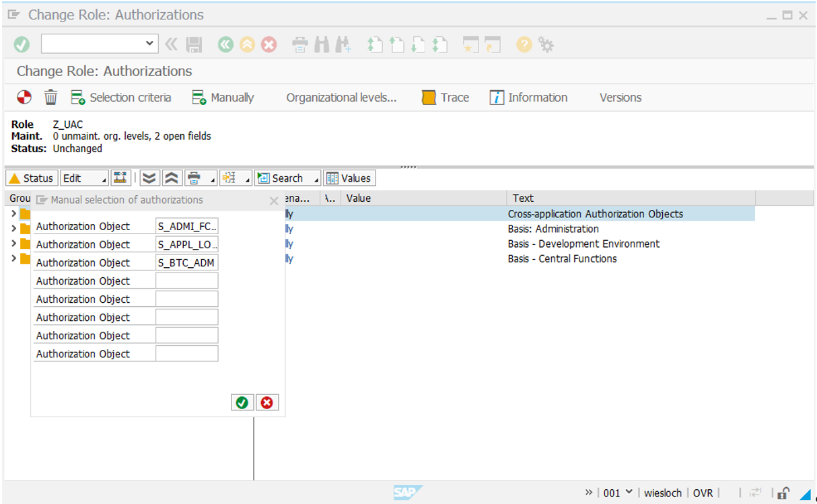This screenshot has height=504, width=817.
Task: Click the Save disk icon
Action: click(194, 44)
